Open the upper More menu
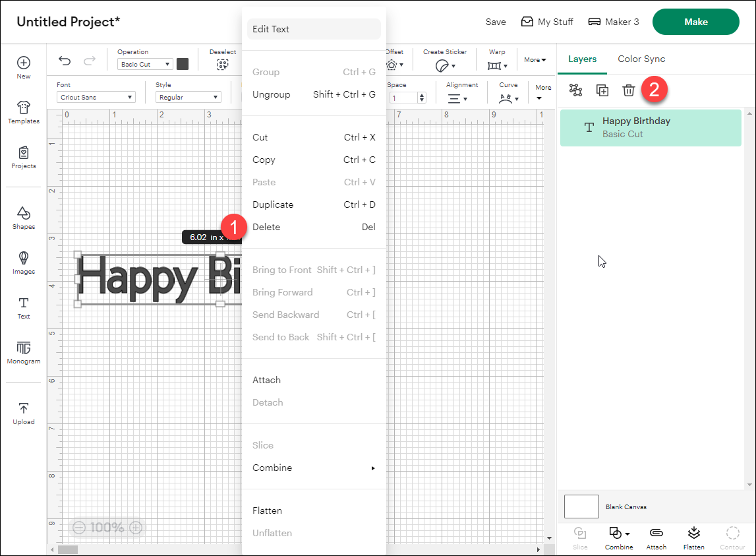This screenshot has height=556, width=756. click(x=535, y=60)
